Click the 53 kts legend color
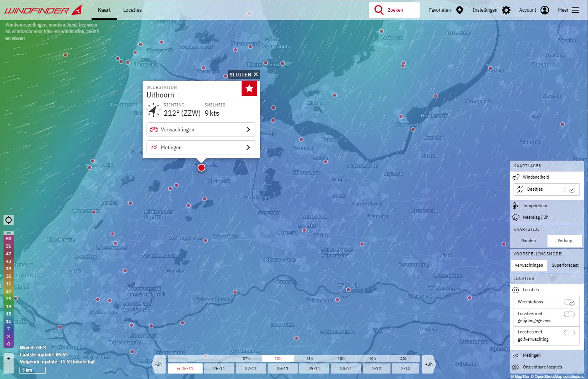 click(x=9, y=239)
